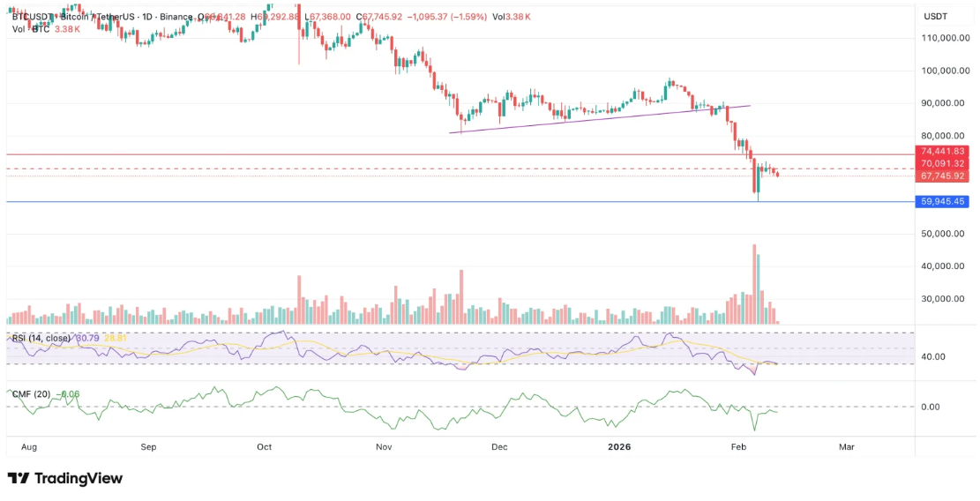The width and height of the screenshot is (980, 501).
Task: Click the TradingView logo icon
Action: coord(19,478)
